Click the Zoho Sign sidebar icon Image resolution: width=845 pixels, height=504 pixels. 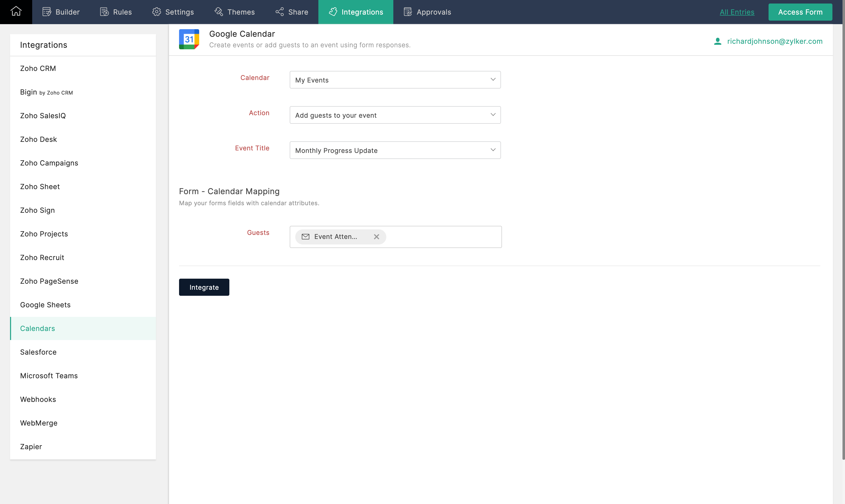37,210
